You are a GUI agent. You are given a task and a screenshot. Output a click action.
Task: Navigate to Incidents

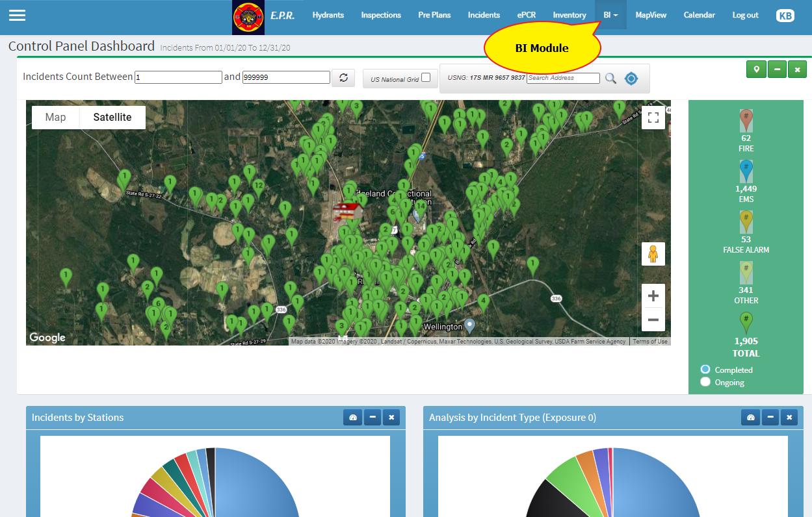(x=484, y=15)
